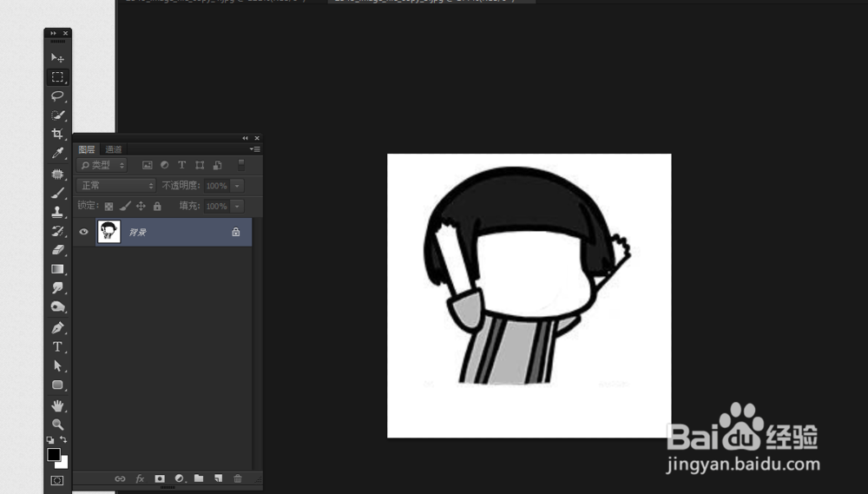The width and height of the screenshot is (868, 494).
Task: Filter layers by adjustment layers icon
Action: pyautogui.click(x=164, y=165)
